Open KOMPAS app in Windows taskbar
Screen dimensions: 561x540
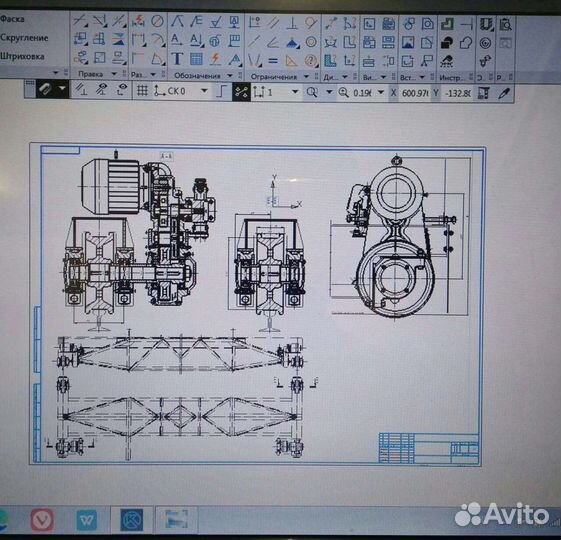(131, 519)
